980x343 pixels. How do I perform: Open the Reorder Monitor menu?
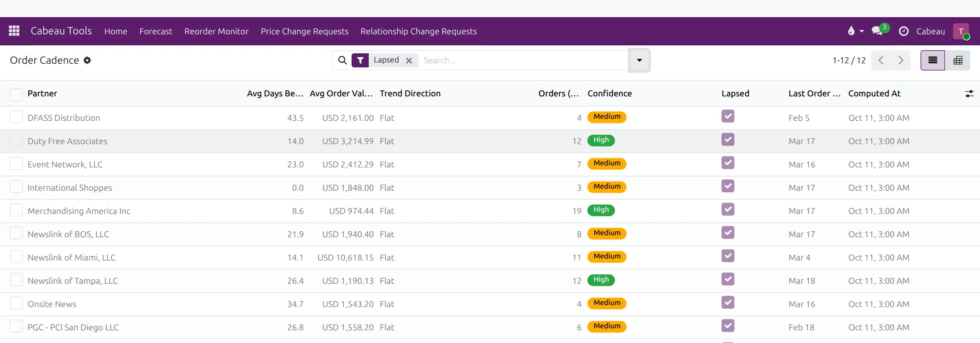(x=216, y=31)
